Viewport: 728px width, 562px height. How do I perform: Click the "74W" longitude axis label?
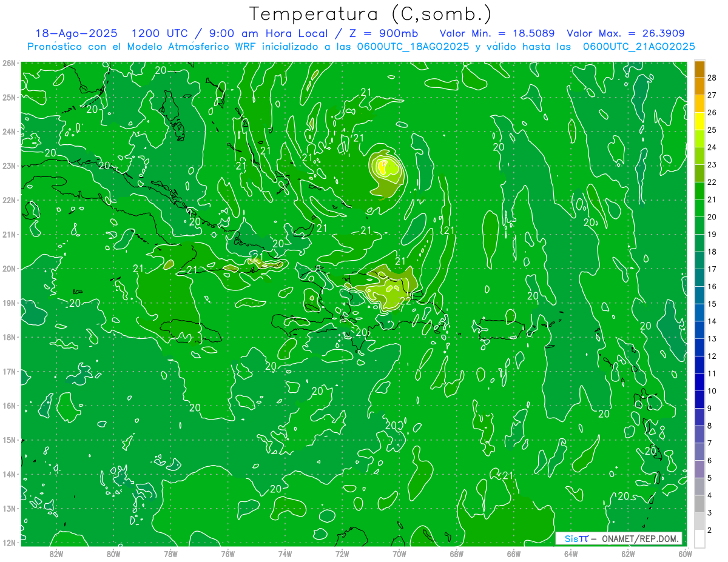(285, 554)
